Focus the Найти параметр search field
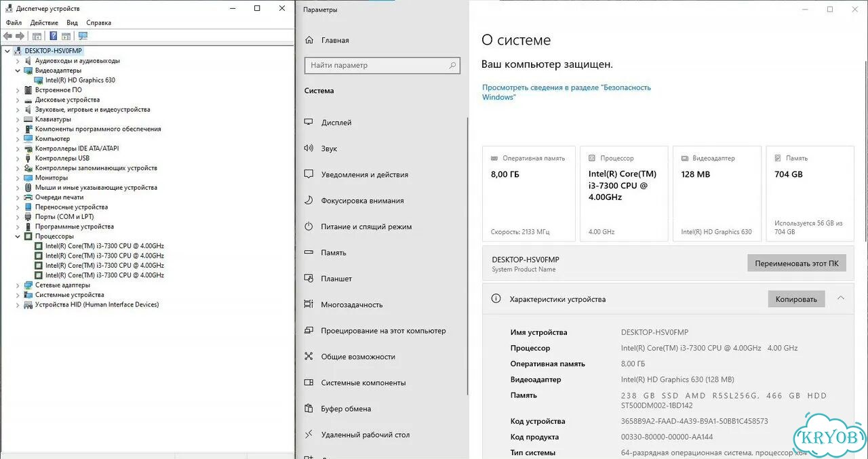The width and height of the screenshot is (868, 459). point(382,66)
